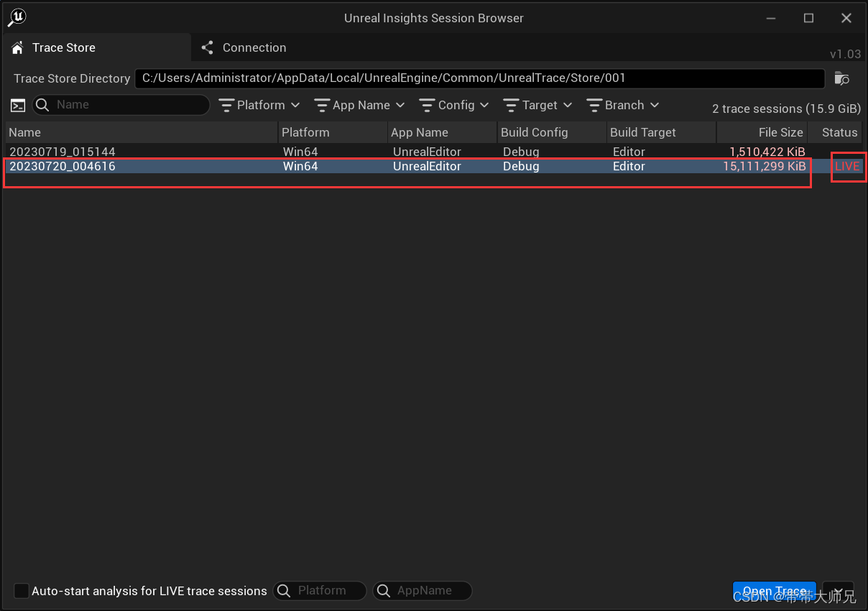Click file size 15,111,299 KiB

point(765,166)
